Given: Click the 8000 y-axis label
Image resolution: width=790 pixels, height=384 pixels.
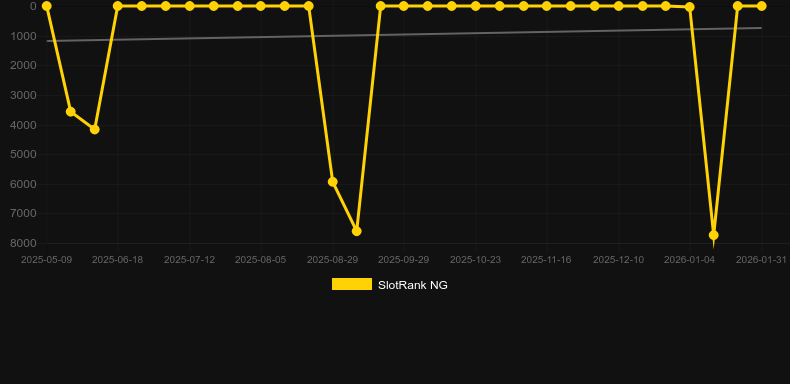Looking at the screenshot, I should [x=23, y=243].
